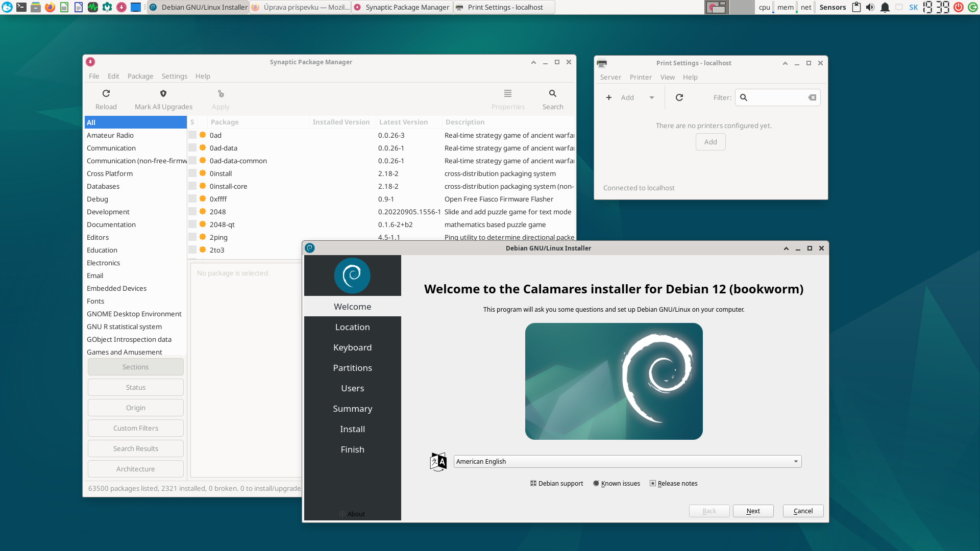Click the Reload icon in Synaptic toolbar

coord(106,93)
